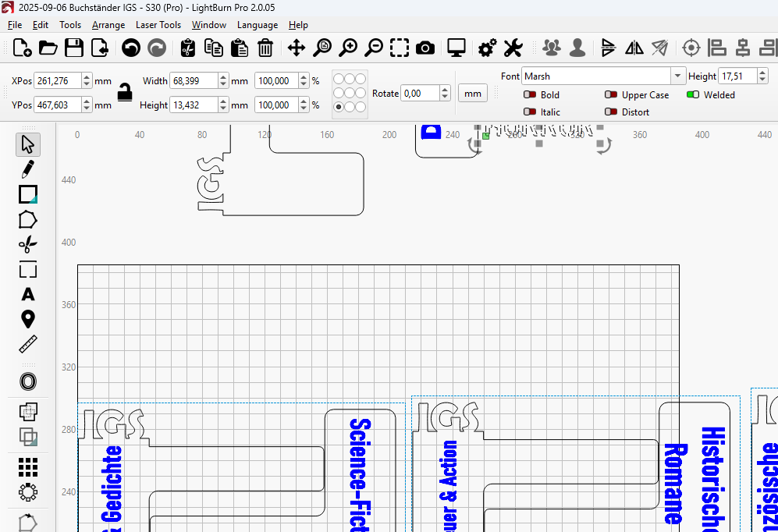The image size is (778, 532).
Task: Select the Draw Lines pencil tool
Action: point(28,169)
